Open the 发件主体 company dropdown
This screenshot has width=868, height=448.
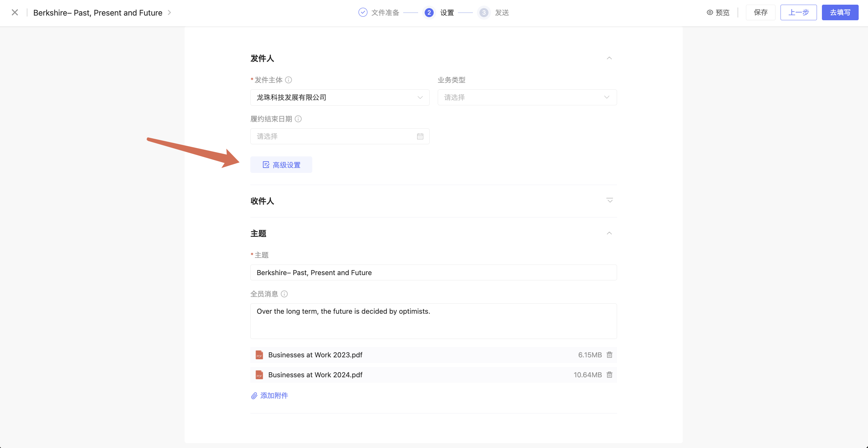tap(340, 98)
